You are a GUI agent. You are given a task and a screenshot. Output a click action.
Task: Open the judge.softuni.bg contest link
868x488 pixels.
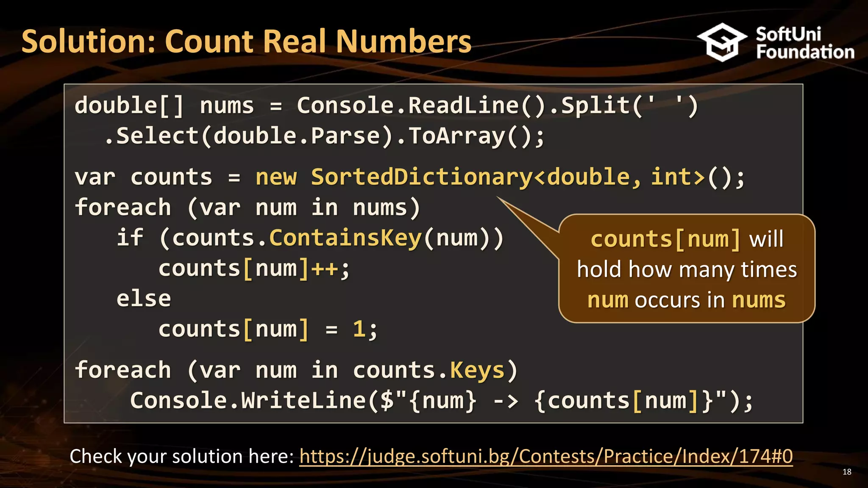click(546, 457)
